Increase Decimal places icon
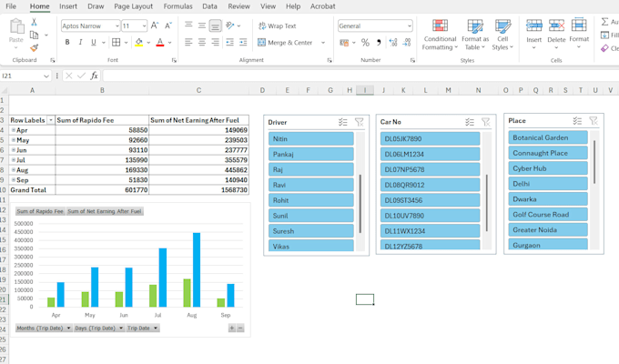 393,42
